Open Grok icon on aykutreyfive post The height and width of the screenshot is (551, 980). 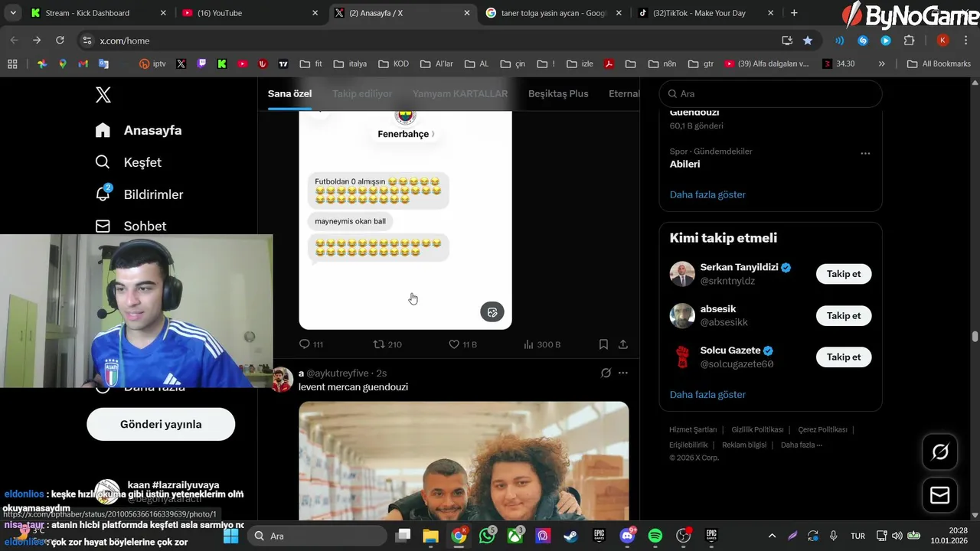click(x=606, y=373)
